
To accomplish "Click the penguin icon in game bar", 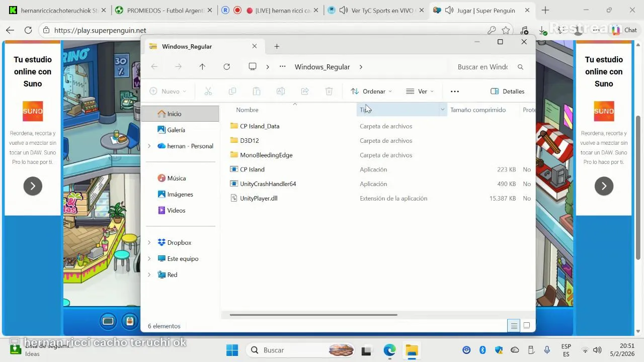I will coord(130,321).
